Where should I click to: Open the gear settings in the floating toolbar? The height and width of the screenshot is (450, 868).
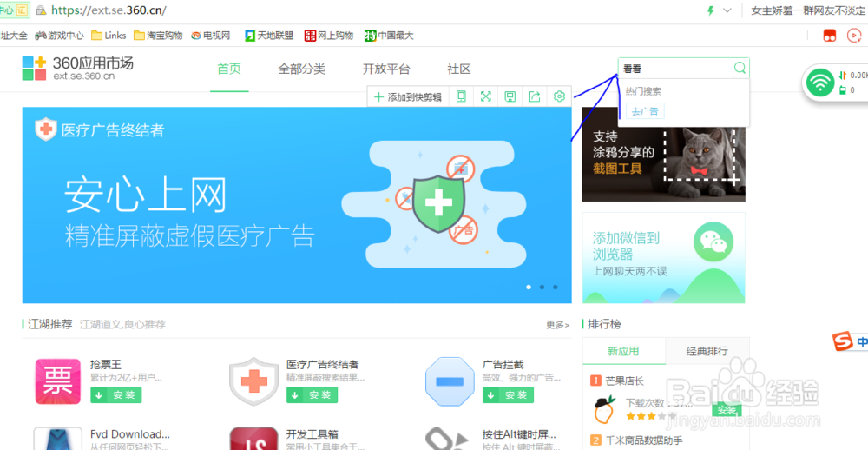(559, 97)
